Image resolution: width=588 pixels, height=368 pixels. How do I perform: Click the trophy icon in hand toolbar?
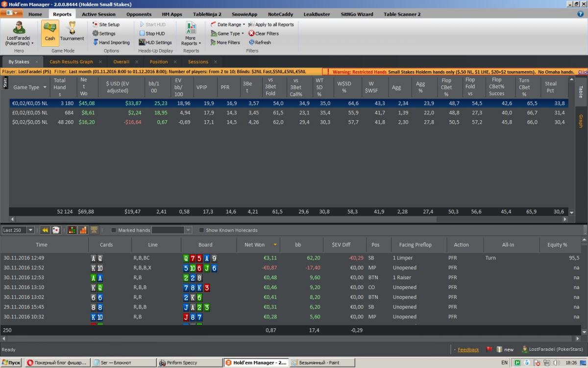click(x=94, y=230)
